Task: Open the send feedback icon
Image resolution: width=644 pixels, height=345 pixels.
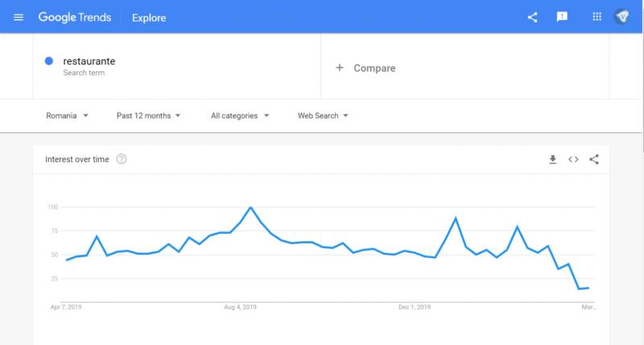Action: pos(563,17)
